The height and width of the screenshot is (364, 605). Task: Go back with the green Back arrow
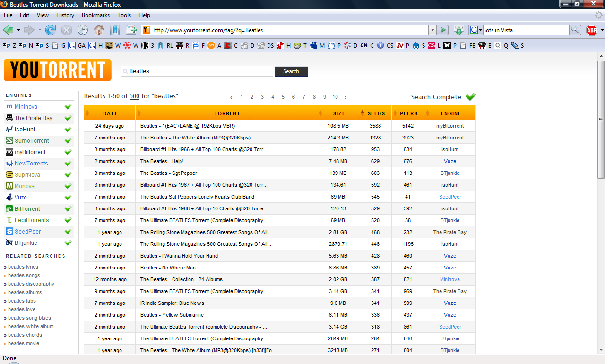pos(8,30)
